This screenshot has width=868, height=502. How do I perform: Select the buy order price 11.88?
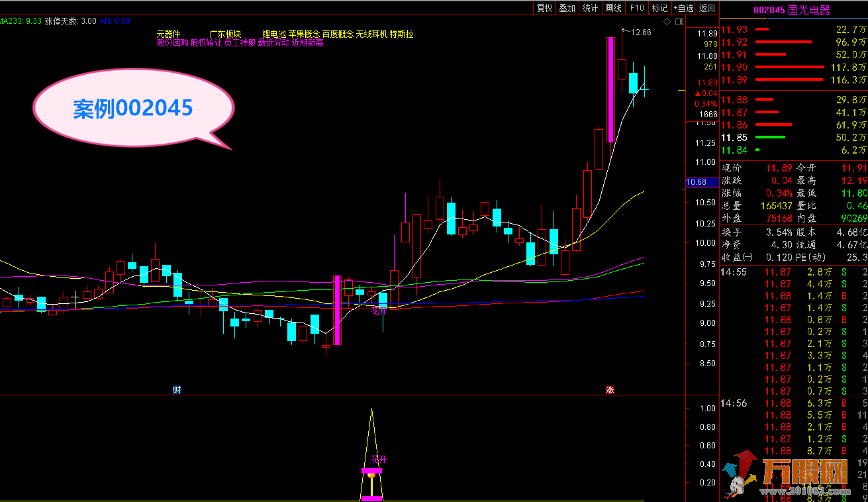734,99
